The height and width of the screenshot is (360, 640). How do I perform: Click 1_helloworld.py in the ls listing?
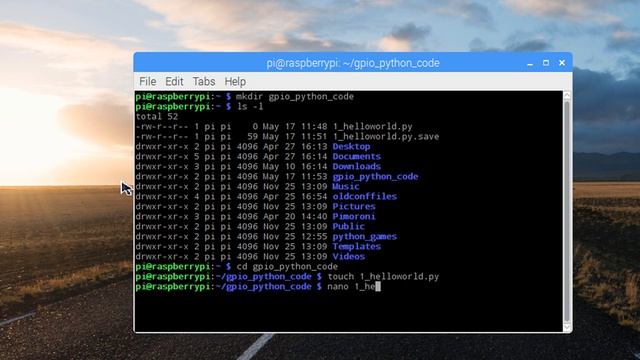(x=372, y=127)
